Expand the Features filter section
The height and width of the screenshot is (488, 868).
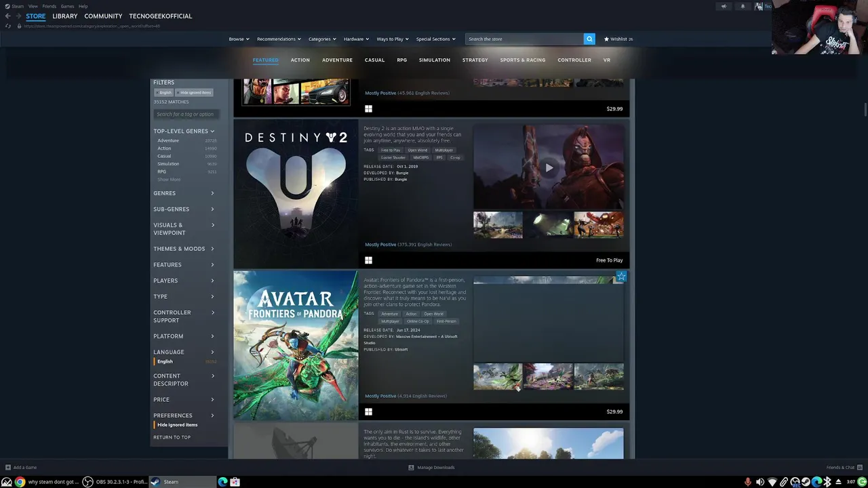[x=184, y=264]
